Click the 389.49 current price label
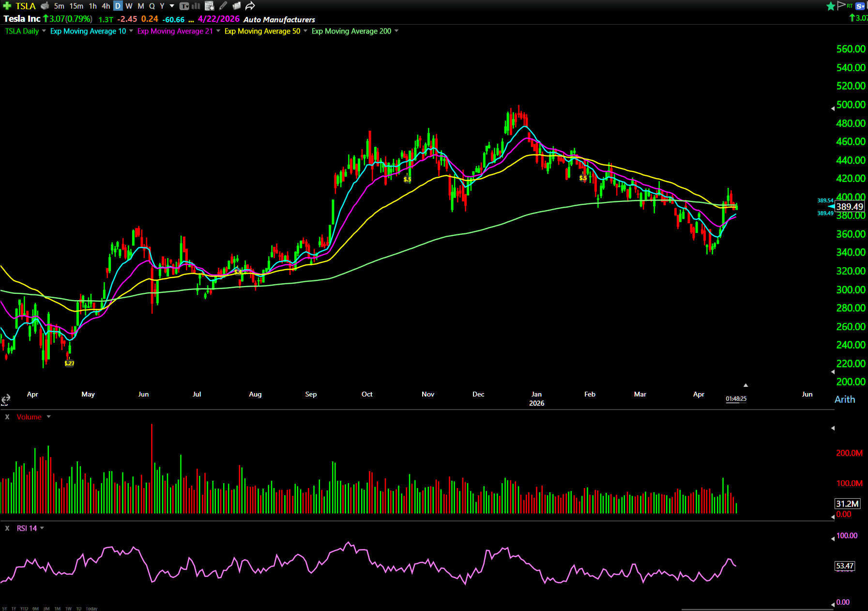This screenshot has width=868, height=611. pos(850,207)
